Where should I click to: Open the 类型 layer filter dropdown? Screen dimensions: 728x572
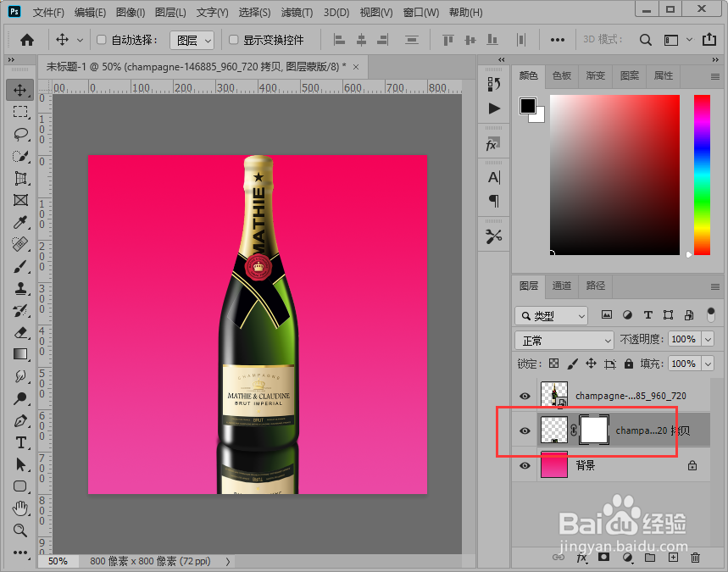point(551,316)
